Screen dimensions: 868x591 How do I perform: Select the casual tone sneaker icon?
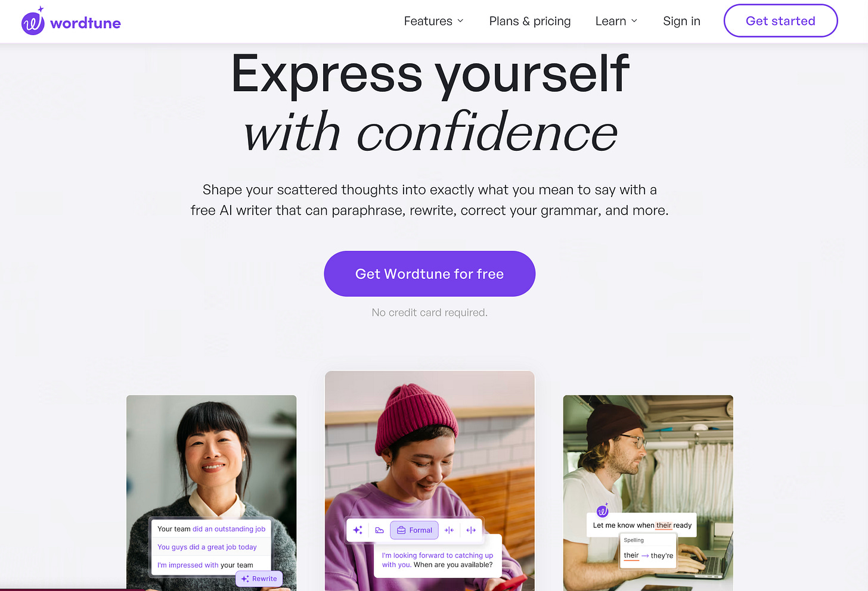[x=379, y=530]
